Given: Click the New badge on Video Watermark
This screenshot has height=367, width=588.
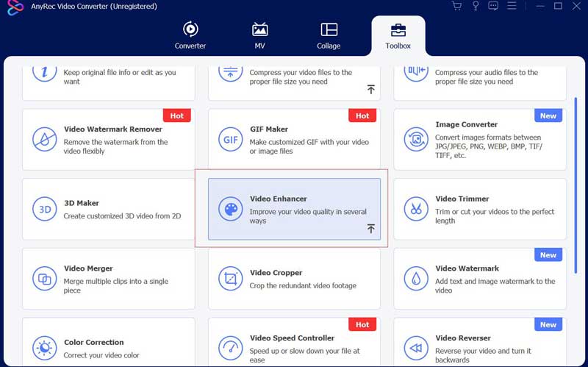Looking at the screenshot, I should pyautogui.click(x=548, y=254).
